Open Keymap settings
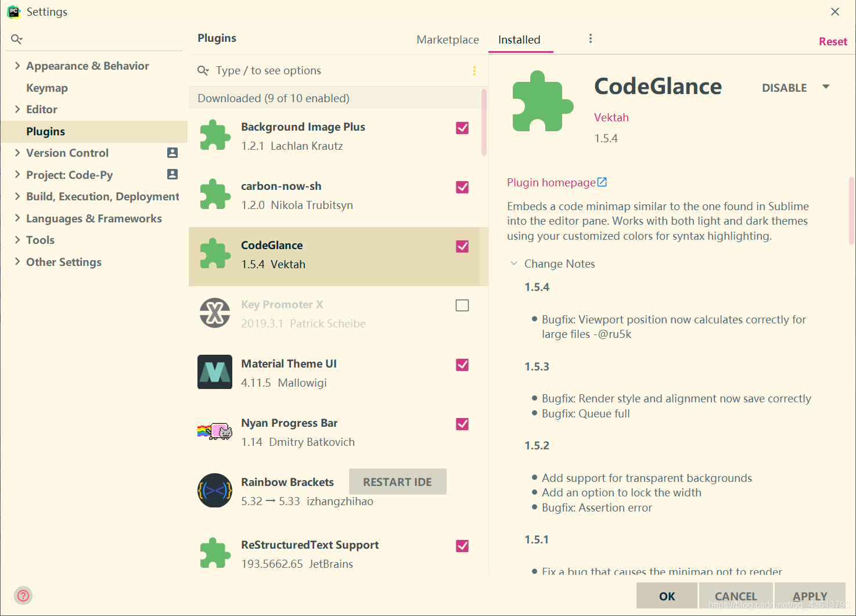Screen dimensions: 856x616 click(47, 88)
